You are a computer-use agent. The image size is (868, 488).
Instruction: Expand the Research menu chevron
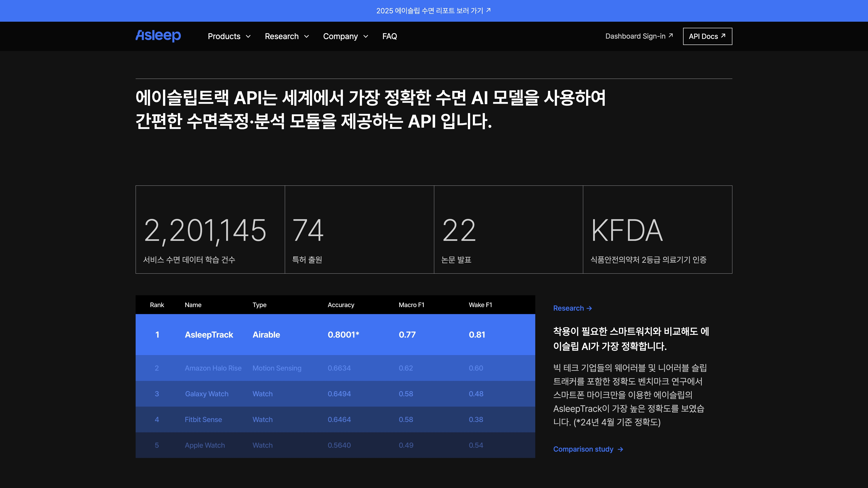click(307, 36)
